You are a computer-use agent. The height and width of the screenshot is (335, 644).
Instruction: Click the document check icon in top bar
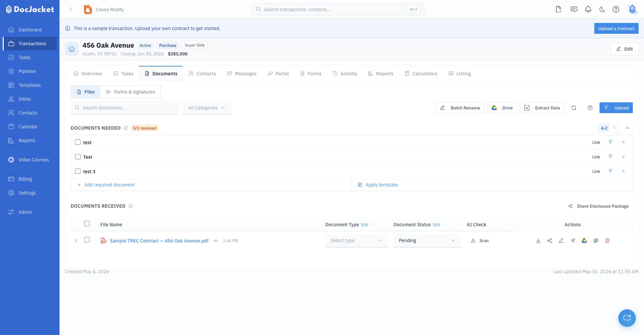(559, 9)
